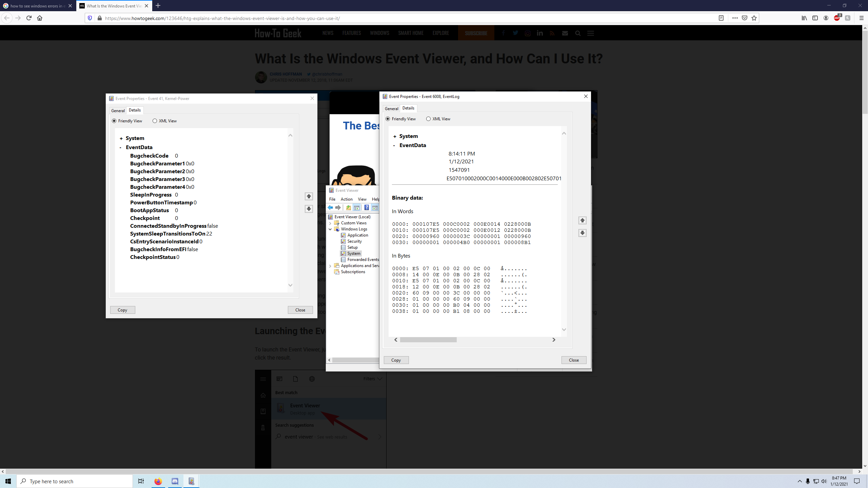
Task: Save the page to Pocket
Action: [745, 18]
